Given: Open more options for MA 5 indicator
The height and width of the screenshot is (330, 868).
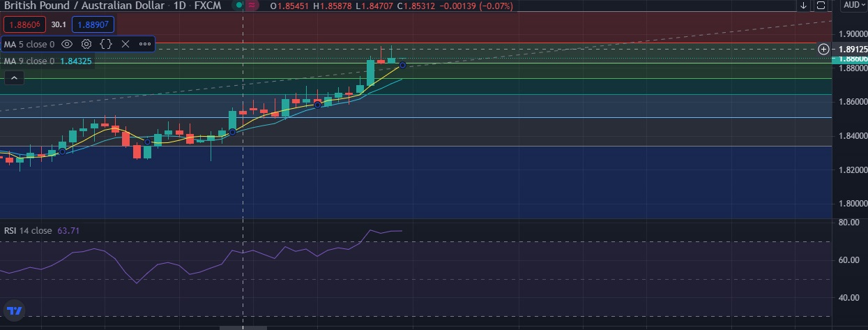Looking at the screenshot, I should pos(145,43).
